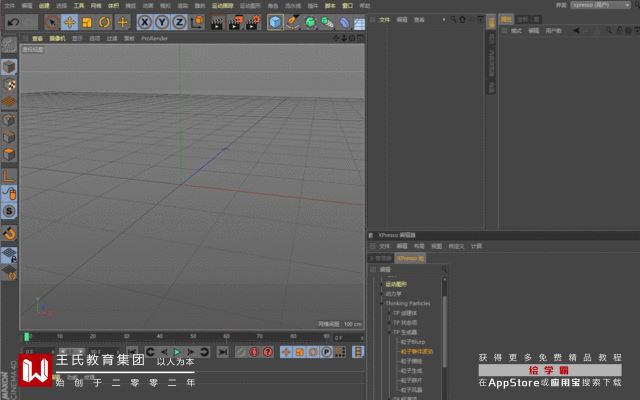
Task: Select the 粒子Blurp node entry
Action: 413,342
